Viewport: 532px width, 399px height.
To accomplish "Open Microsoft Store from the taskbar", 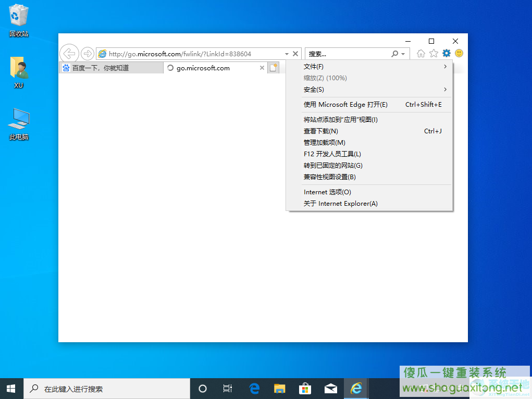I will [305, 389].
